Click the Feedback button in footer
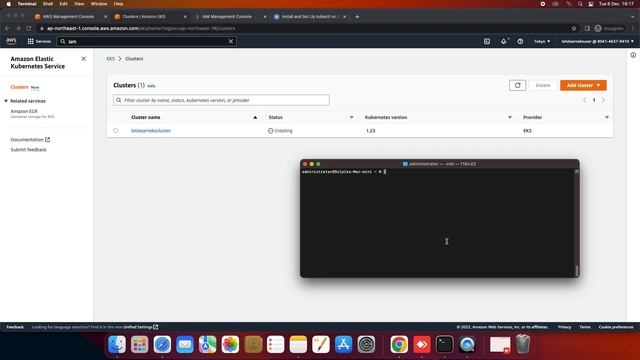640x360 pixels. pos(15,327)
